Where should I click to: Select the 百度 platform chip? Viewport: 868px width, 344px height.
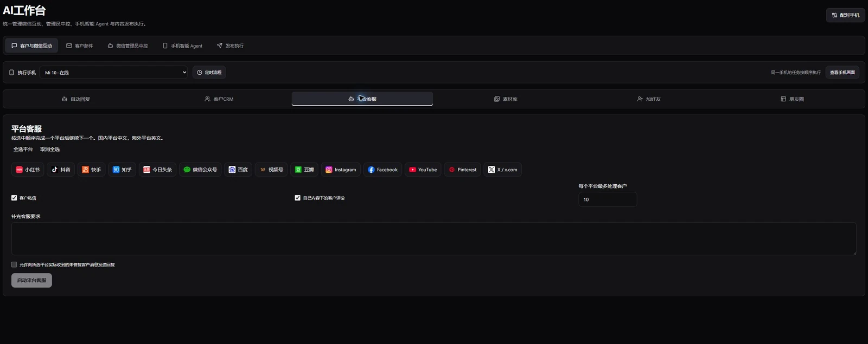[238, 170]
